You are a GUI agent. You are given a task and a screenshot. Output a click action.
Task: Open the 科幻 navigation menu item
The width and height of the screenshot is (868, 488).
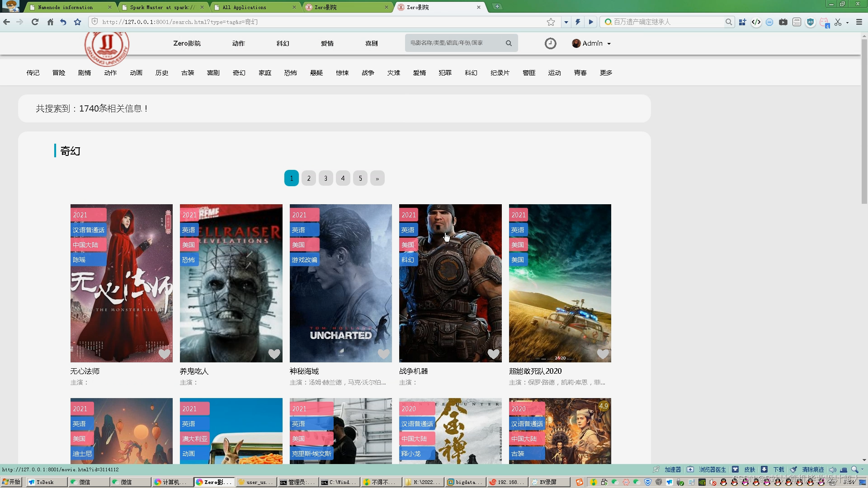[283, 43]
